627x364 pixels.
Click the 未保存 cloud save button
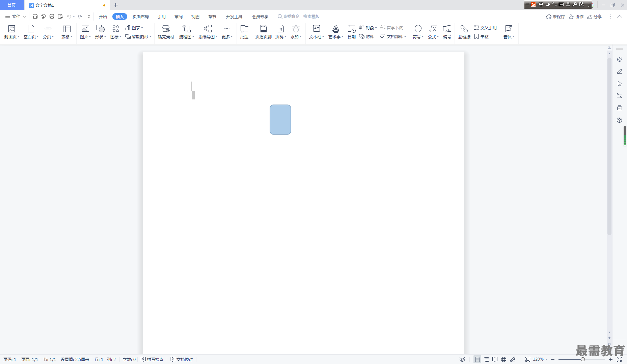click(555, 17)
